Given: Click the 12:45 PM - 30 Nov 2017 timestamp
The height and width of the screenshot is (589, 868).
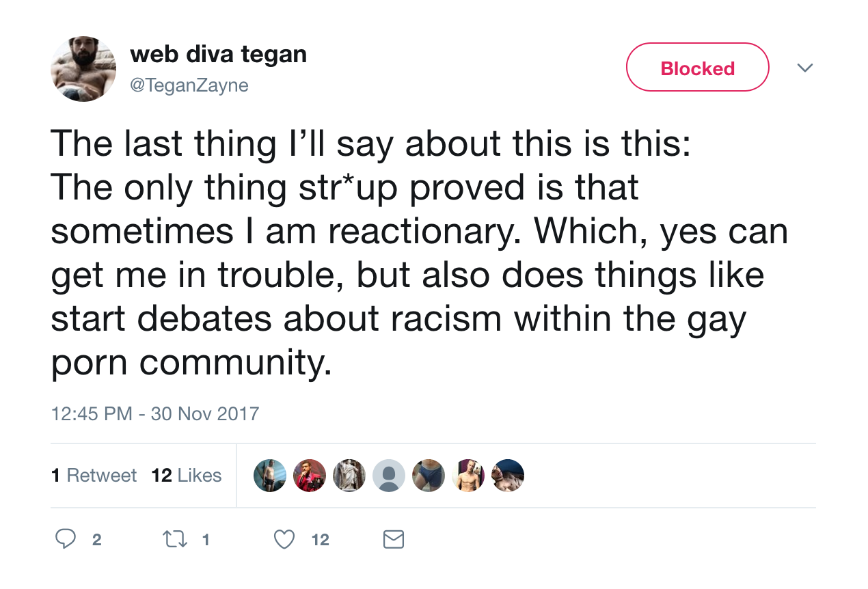Looking at the screenshot, I should [x=155, y=413].
